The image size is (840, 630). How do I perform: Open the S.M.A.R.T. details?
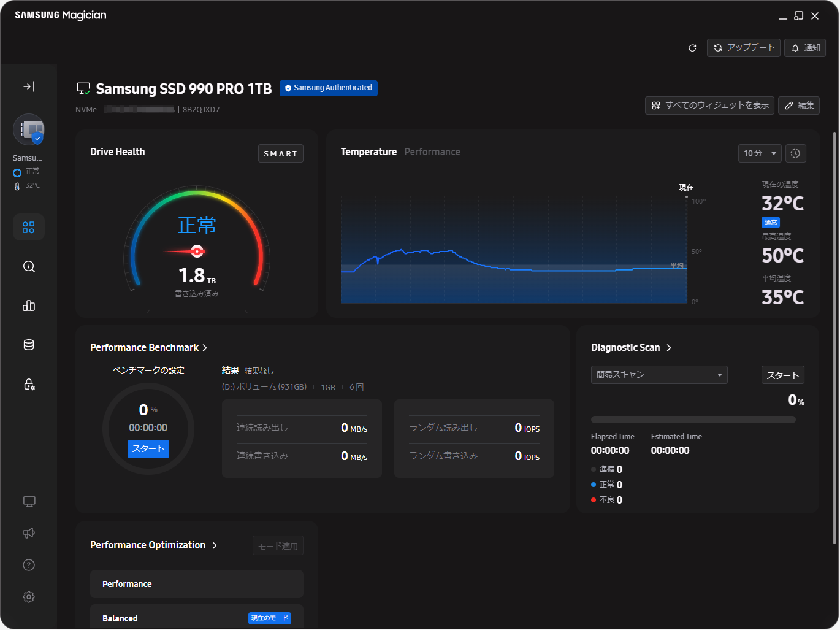(x=280, y=153)
